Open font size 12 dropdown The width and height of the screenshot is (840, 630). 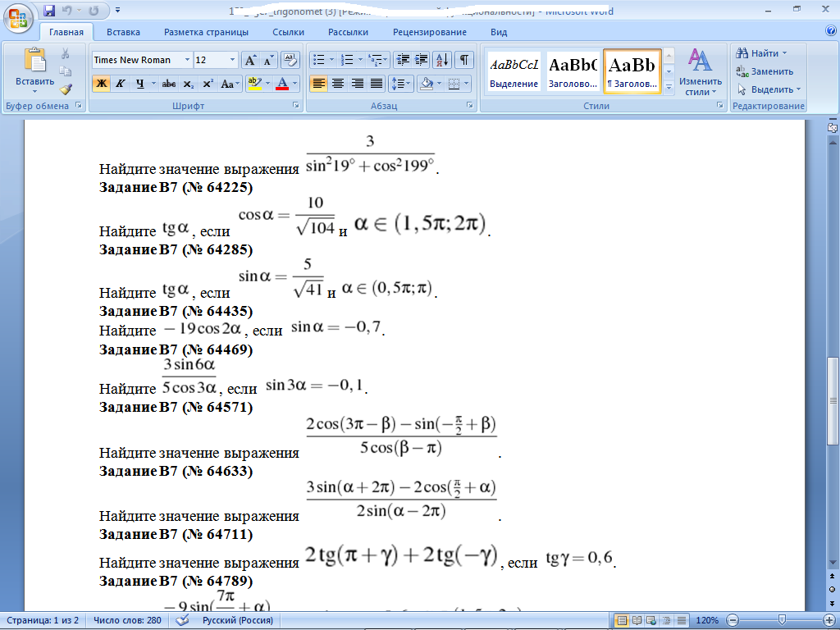(232, 60)
